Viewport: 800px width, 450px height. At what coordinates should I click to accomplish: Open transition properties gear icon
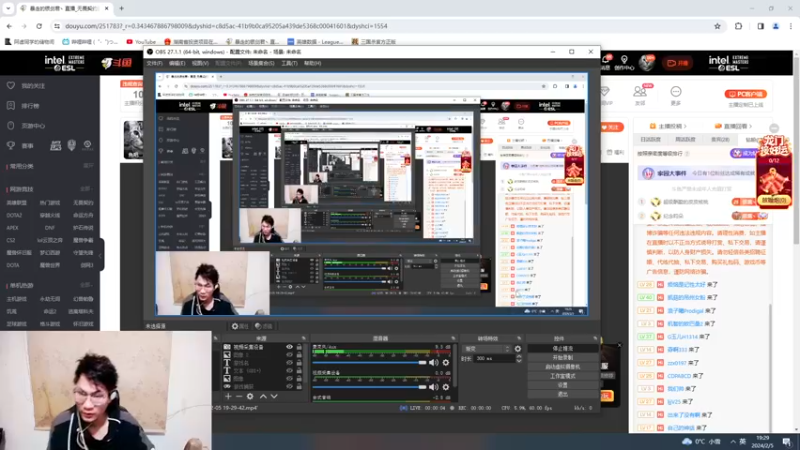click(x=518, y=349)
